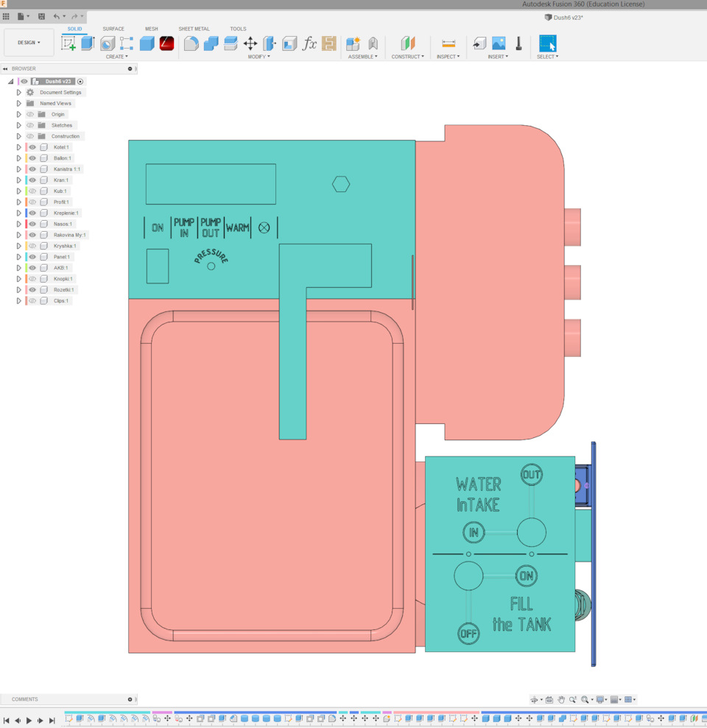Click the Insert image icon

[499, 43]
